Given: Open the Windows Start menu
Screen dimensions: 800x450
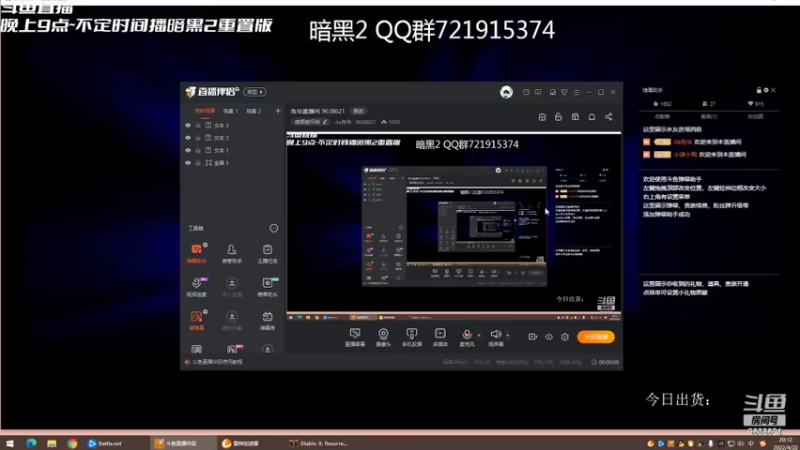Looking at the screenshot, I should pos(10,443).
